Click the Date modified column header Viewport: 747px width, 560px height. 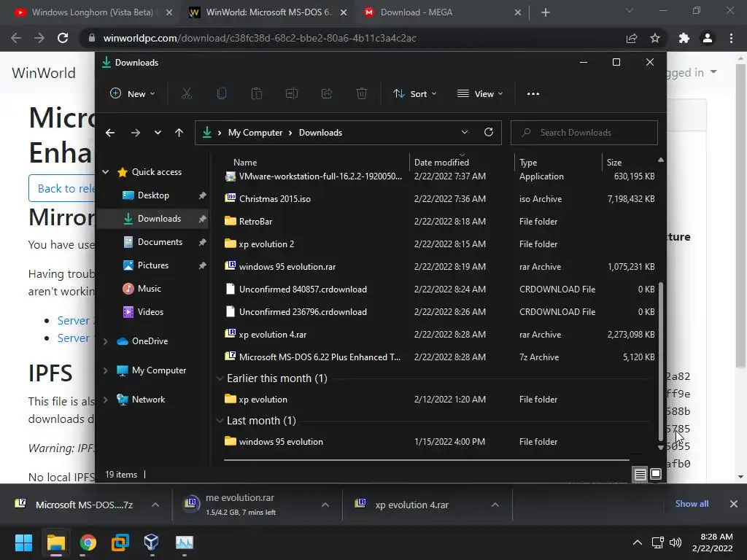point(441,163)
